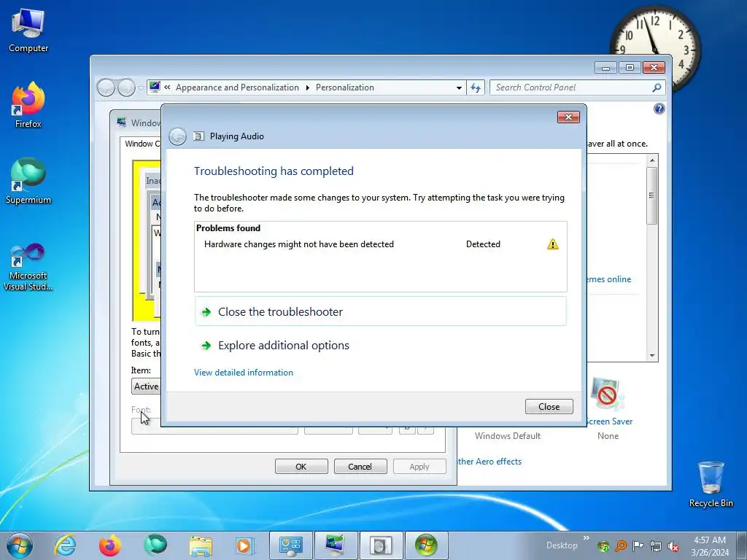Click orange magnifier tray icon
This screenshot has width=747, height=560.
pyautogui.click(x=621, y=546)
